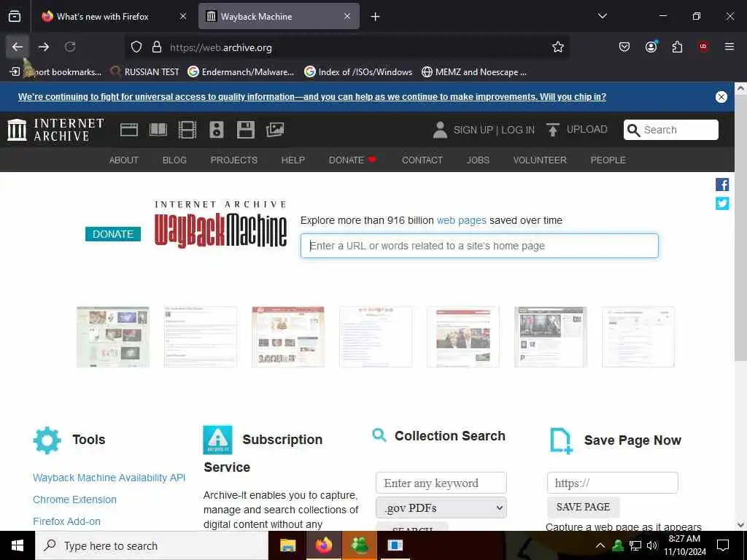The width and height of the screenshot is (747, 560).
Task: Open the Web archive icon
Action: point(129,130)
